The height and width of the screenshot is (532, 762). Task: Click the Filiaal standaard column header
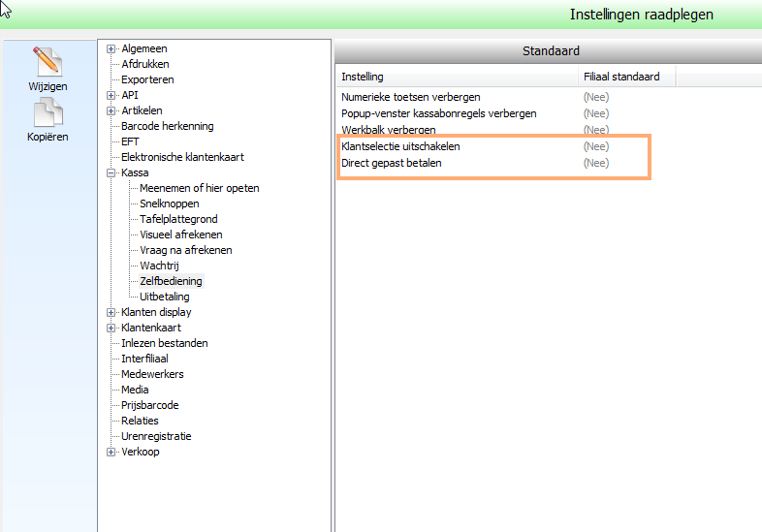[x=627, y=77]
